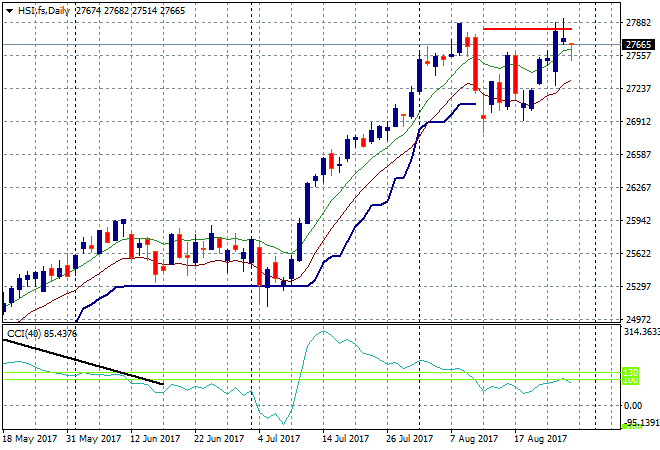Image resolution: width=660 pixels, height=450 pixels.
Task: Click the current price tag 27665
Action: point(639,45)
